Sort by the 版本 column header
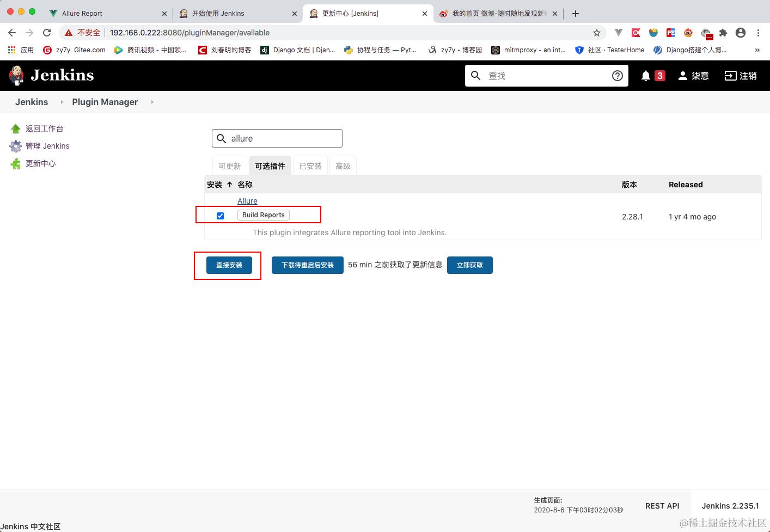 pos(630,185)
